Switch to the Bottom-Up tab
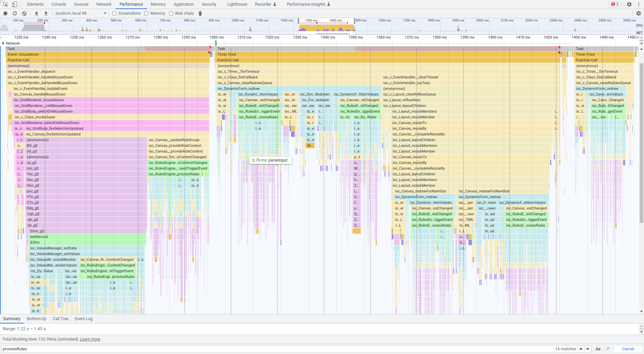The height and width of the screenshot is (354, 644). (37, 319)
